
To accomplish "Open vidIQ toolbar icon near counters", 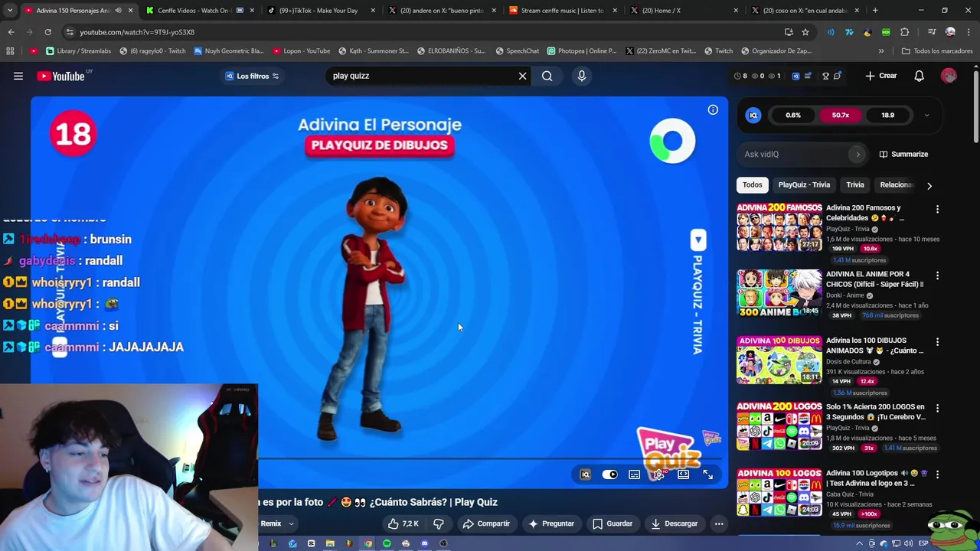I will 795,76.
